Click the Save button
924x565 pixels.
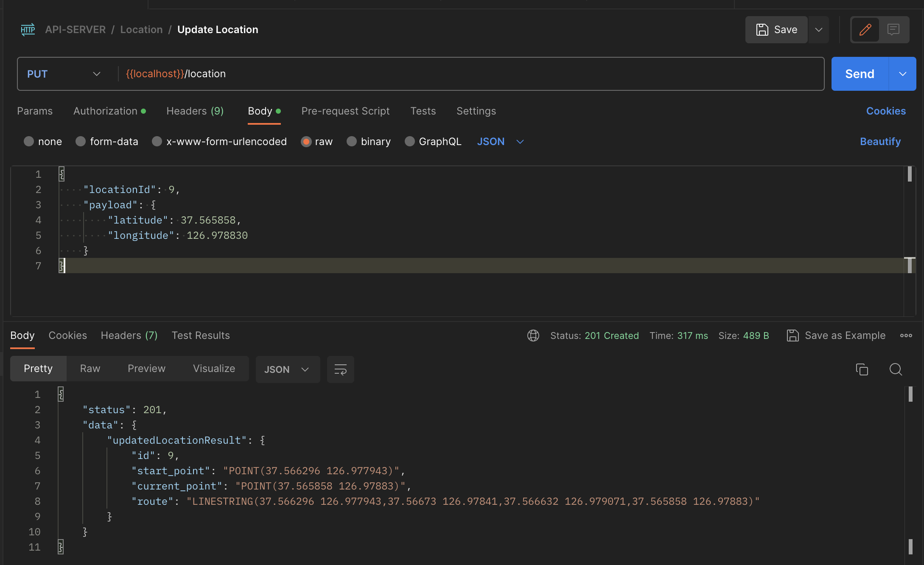point(776,30)
